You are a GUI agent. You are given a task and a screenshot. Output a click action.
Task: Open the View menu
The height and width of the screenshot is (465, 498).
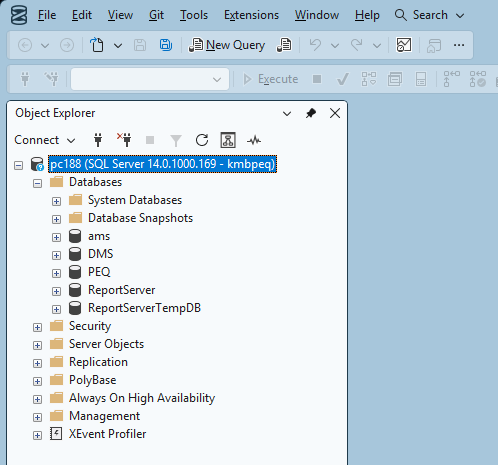click(120, 15)
